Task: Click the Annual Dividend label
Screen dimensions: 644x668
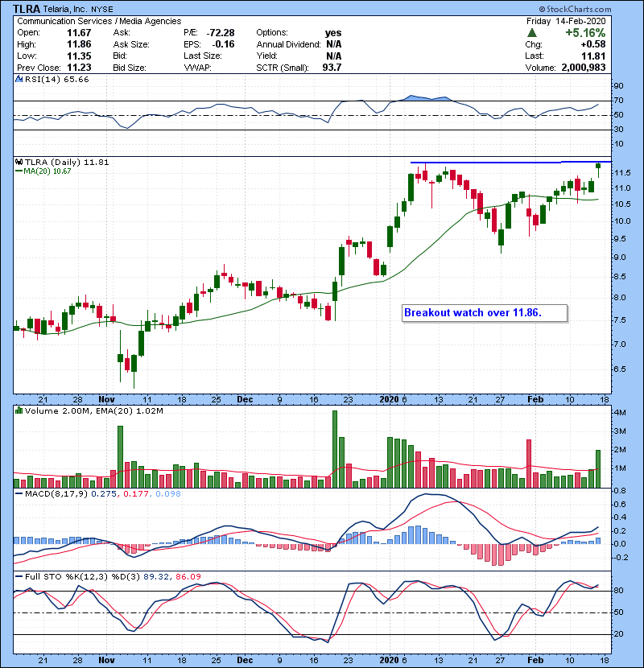Action: pos(288,44)
